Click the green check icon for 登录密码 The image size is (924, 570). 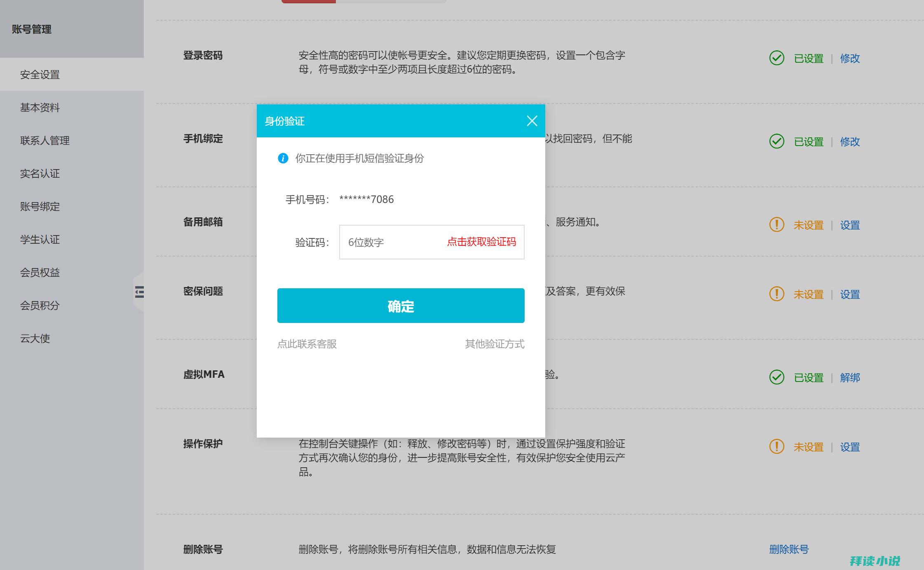click(777, 58)
